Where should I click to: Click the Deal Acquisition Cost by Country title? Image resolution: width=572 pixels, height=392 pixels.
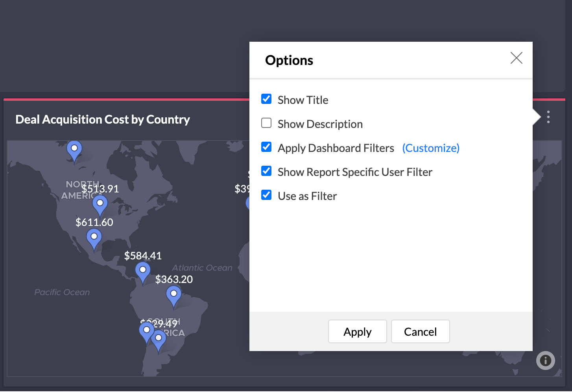[103, 119]
